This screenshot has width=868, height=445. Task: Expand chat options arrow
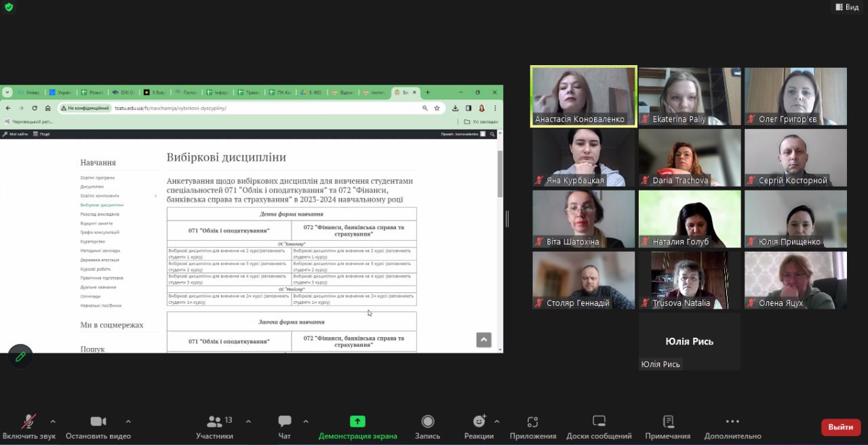point(306,421)
